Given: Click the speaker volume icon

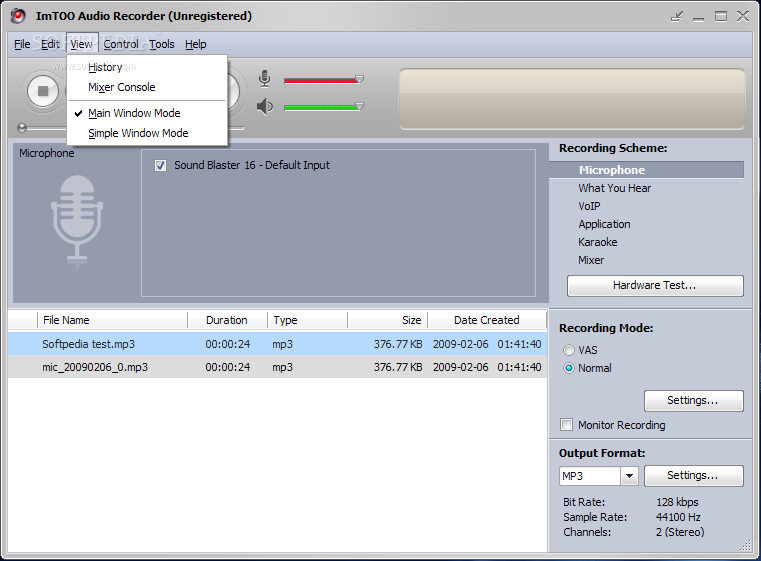Looking at the screenshot, I should click(x=265, y=107).
